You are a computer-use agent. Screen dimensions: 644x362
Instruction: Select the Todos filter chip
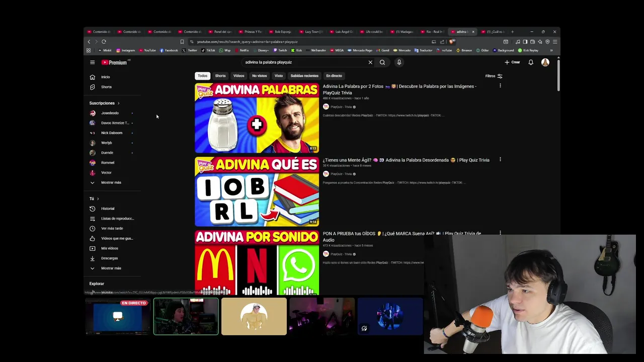tap(202, 76)
